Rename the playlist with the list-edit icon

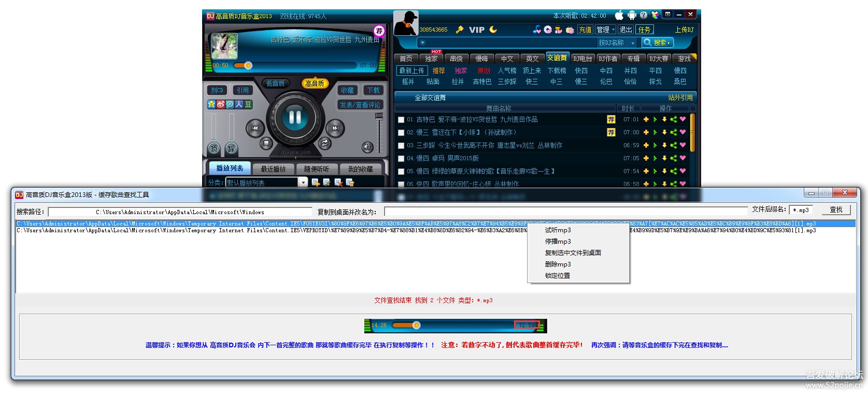tap(326, 182)
